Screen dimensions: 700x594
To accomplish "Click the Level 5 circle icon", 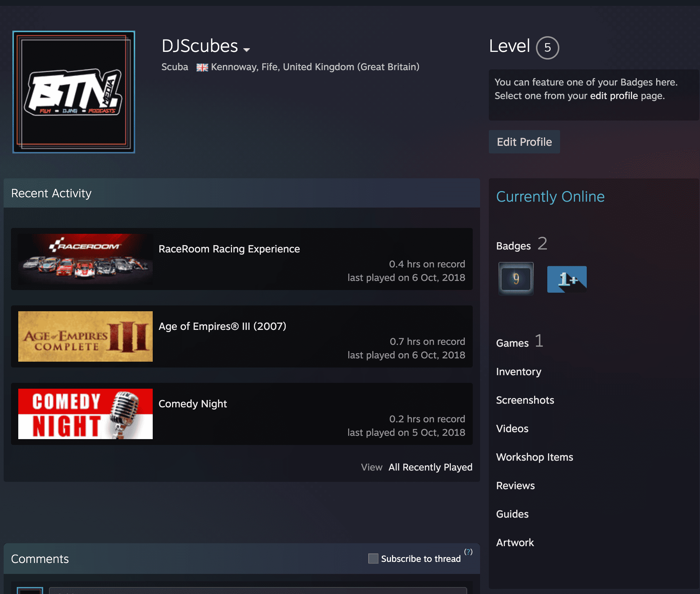I will pyautogui.click(x=547, y=47).
